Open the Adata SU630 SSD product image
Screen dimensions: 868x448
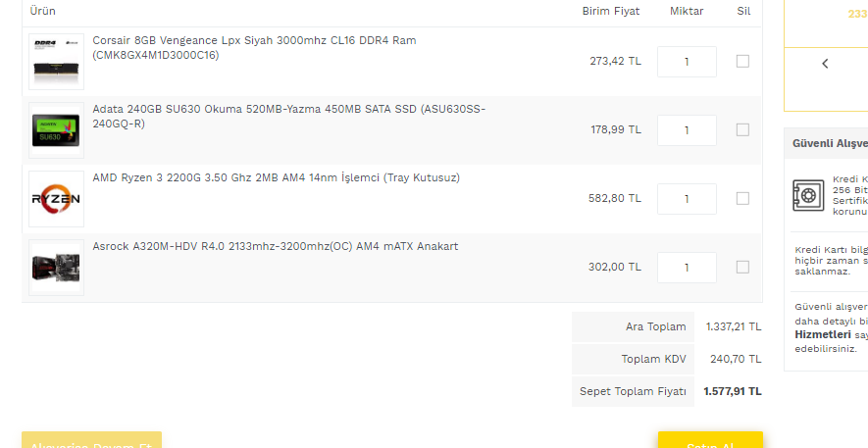click(56, 130)
